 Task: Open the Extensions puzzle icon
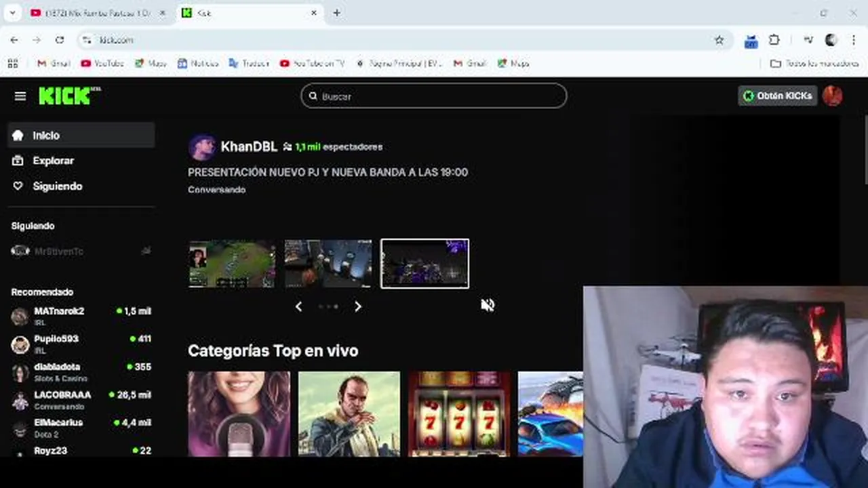pos(774,40)
